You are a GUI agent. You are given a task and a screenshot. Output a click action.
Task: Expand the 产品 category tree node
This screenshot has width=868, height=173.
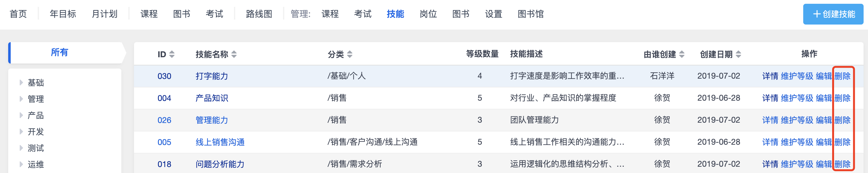[21, 115]
